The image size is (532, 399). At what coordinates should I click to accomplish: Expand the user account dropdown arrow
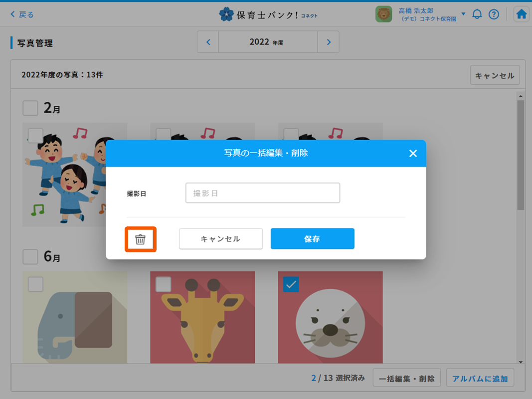coord(463,14)
